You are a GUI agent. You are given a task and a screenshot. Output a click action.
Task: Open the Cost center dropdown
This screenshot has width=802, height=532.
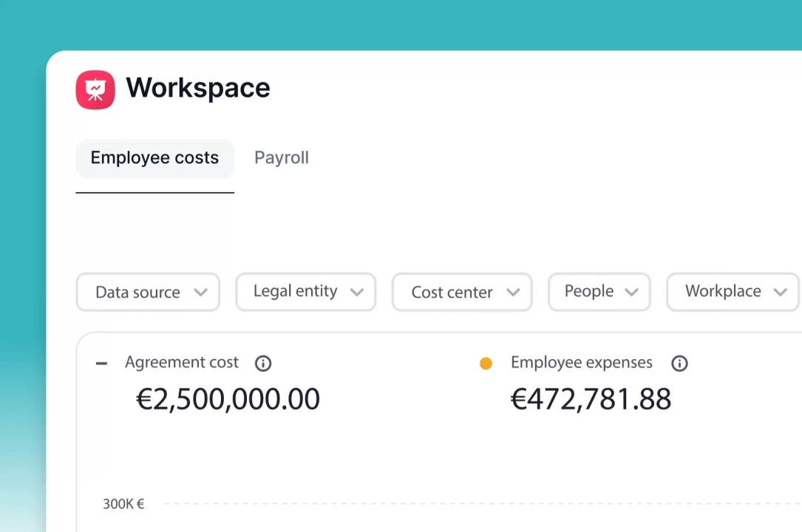[x=461, y=292]
